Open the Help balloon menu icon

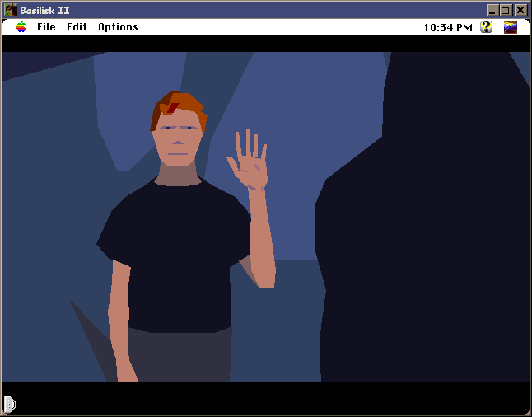(486, 27)
